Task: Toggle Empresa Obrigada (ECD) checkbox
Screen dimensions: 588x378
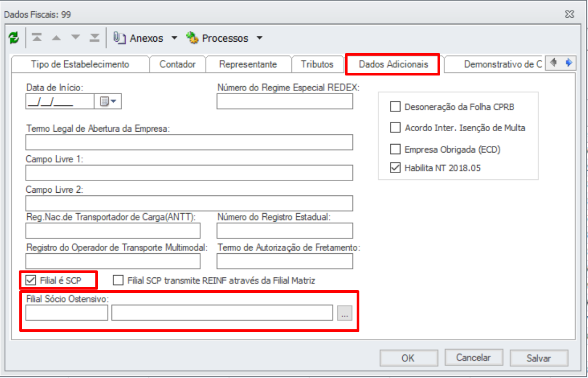Action: (395, 149)
